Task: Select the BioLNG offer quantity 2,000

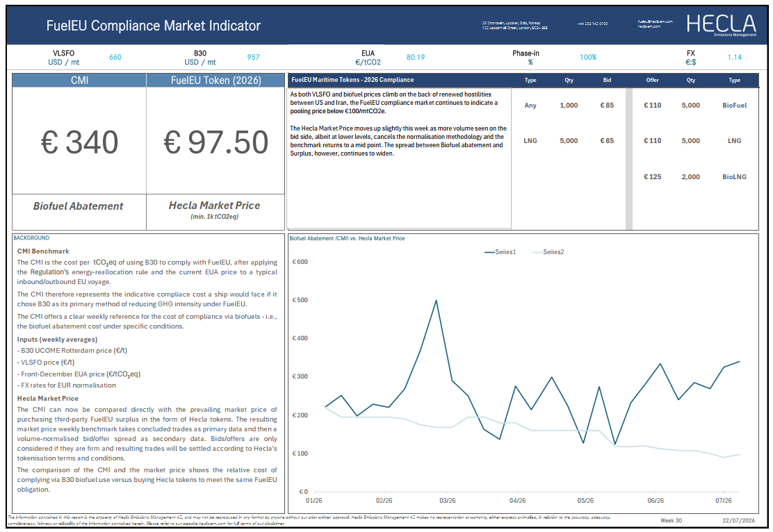Action: [691, 177]
